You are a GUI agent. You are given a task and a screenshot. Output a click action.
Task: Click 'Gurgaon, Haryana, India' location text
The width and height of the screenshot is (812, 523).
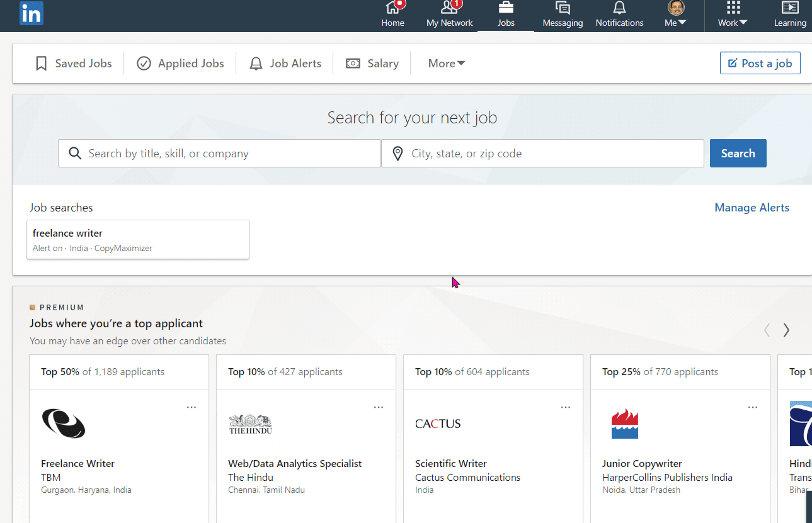point(86,490)
